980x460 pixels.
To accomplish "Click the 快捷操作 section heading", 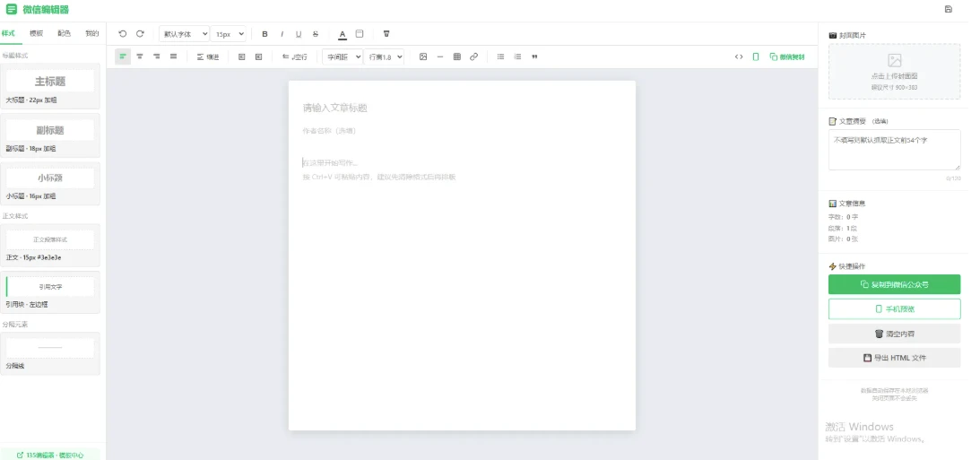I will [847, 266].
